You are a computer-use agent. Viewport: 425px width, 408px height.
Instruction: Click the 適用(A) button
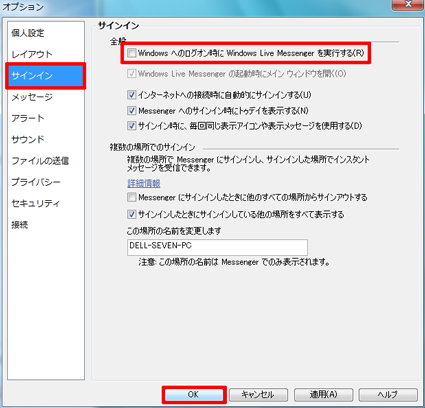[x=323, y=395]
